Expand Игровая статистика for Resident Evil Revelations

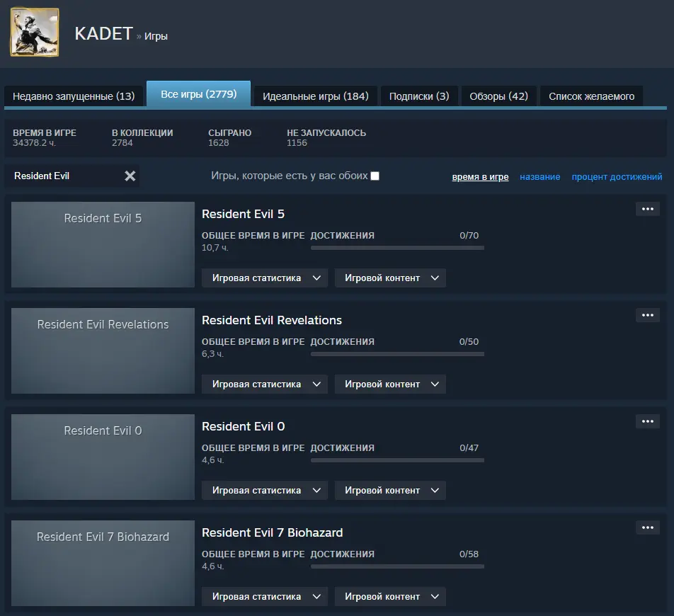pos(265,384)
